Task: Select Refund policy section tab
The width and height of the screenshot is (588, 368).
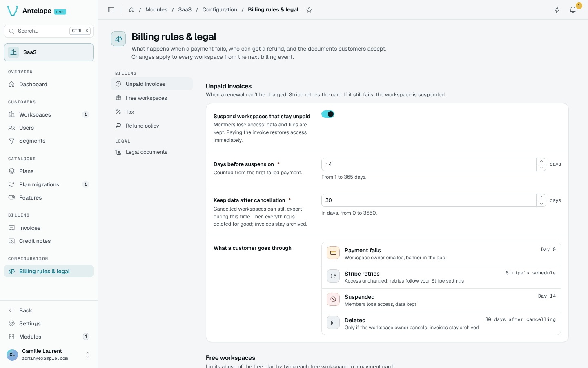Action: click(x=152, y=126)
